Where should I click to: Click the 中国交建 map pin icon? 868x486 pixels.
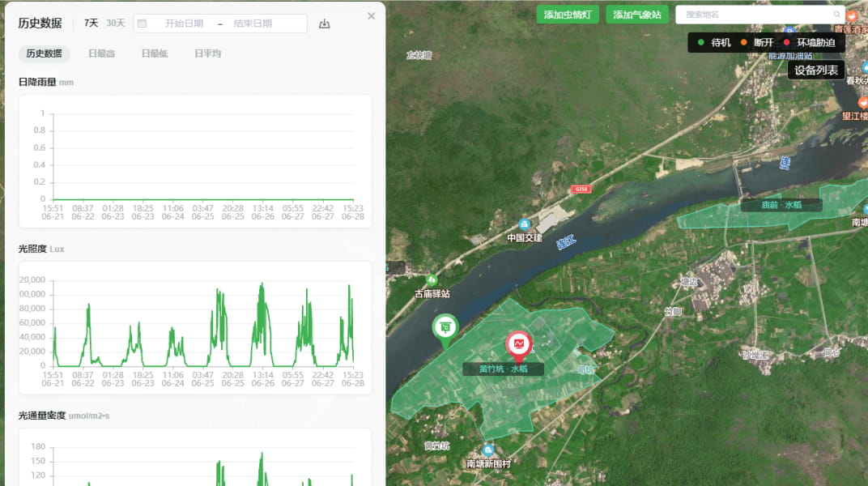(x=524, y=224)
